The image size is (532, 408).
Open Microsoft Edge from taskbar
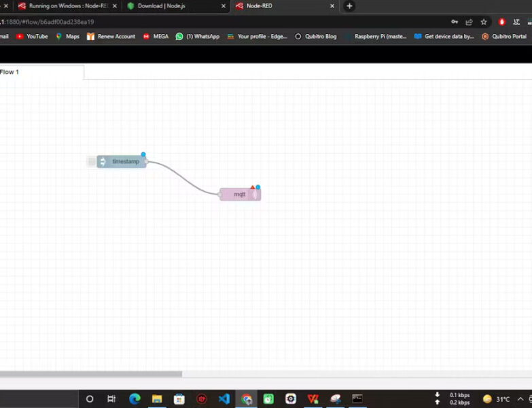(135, 399)
